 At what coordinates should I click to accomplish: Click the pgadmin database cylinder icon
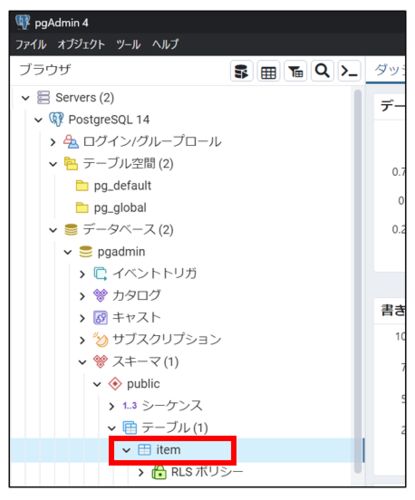[x=86, y=252]
